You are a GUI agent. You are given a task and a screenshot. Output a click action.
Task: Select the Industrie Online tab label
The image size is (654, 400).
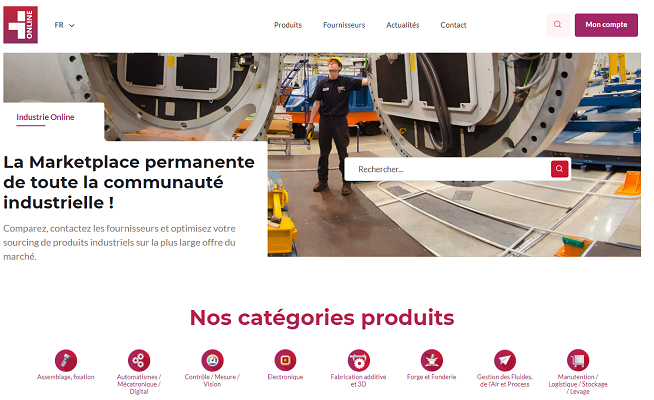[45, 117]
